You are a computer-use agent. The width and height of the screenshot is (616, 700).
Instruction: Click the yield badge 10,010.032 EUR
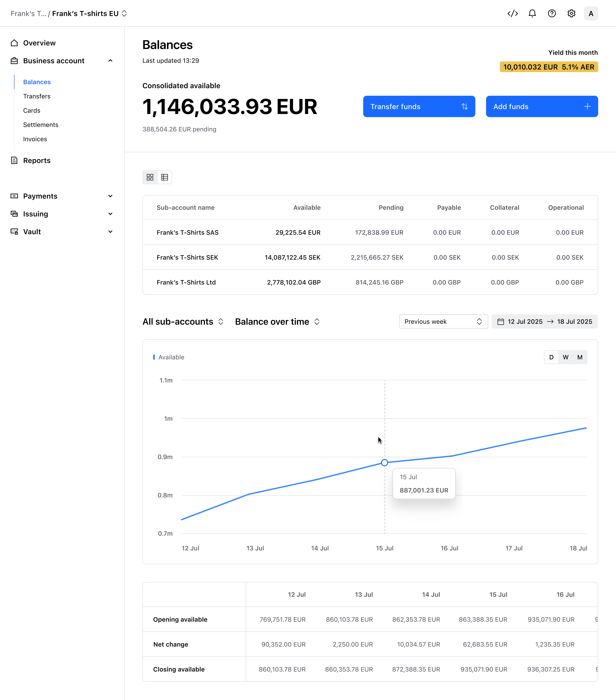(549, 67)
